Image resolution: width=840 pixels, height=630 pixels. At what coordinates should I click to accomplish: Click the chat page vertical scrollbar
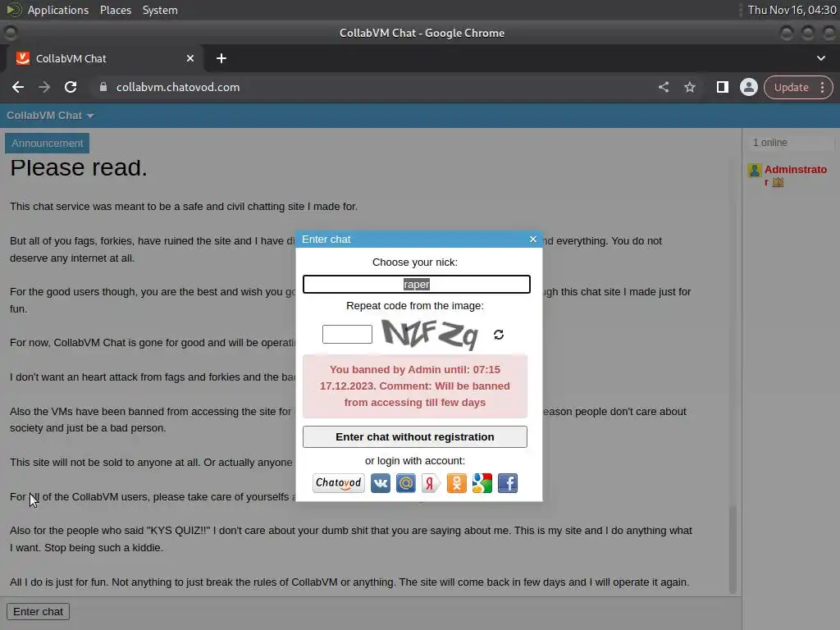click(x=733, y=549)
